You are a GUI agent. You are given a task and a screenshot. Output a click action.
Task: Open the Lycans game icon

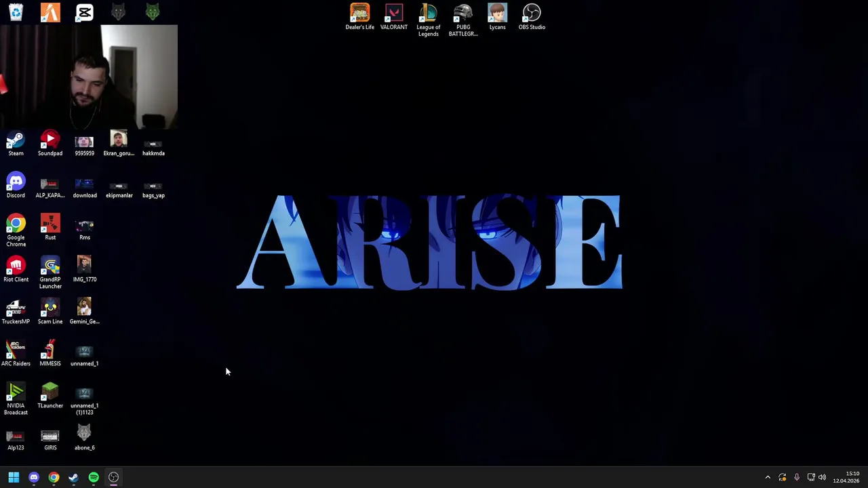[497, 17]
